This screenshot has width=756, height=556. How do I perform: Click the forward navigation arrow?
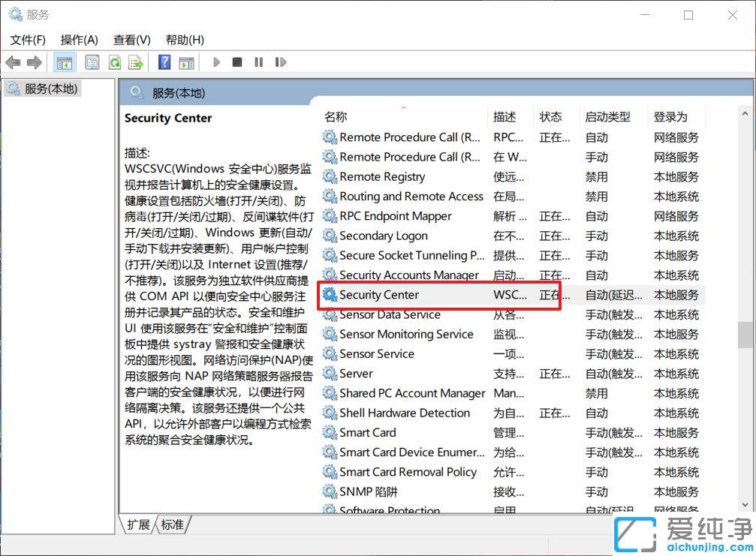pyautogui.click(x=35, y=62)
